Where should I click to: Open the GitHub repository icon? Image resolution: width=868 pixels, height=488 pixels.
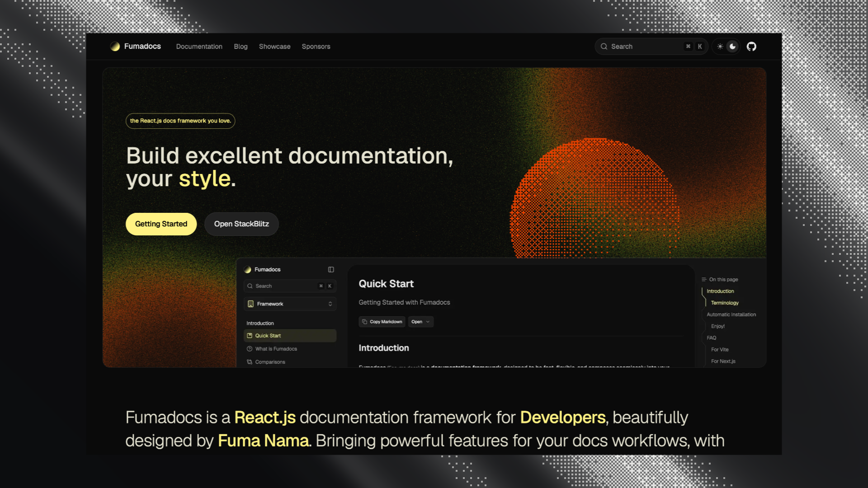[x=751, y=47]
